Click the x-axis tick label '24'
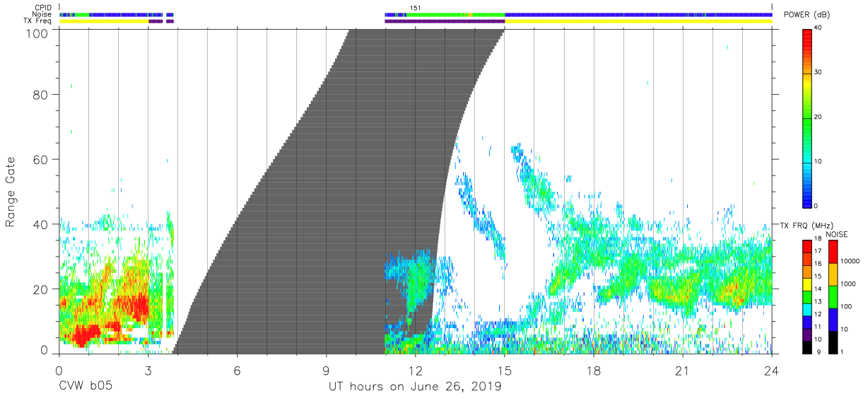Screen dimensions: 868x401 [x=772, y=370]
